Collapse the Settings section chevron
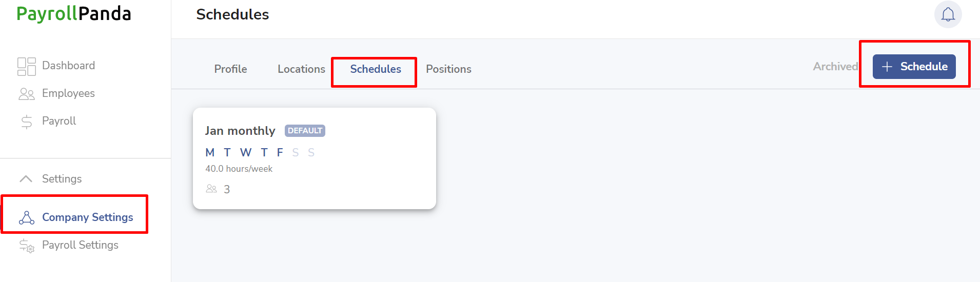The width and height of the screenshot is (980, 282). point(26,178)
